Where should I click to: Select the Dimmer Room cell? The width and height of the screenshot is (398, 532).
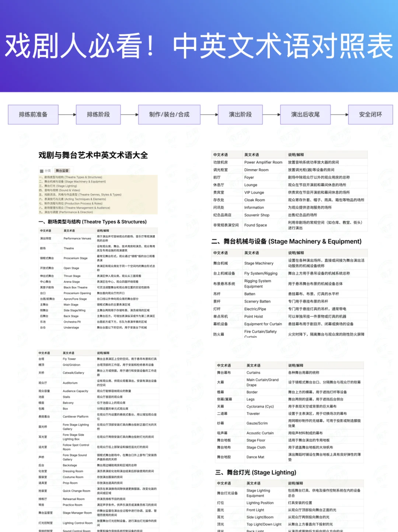(256, 170)
